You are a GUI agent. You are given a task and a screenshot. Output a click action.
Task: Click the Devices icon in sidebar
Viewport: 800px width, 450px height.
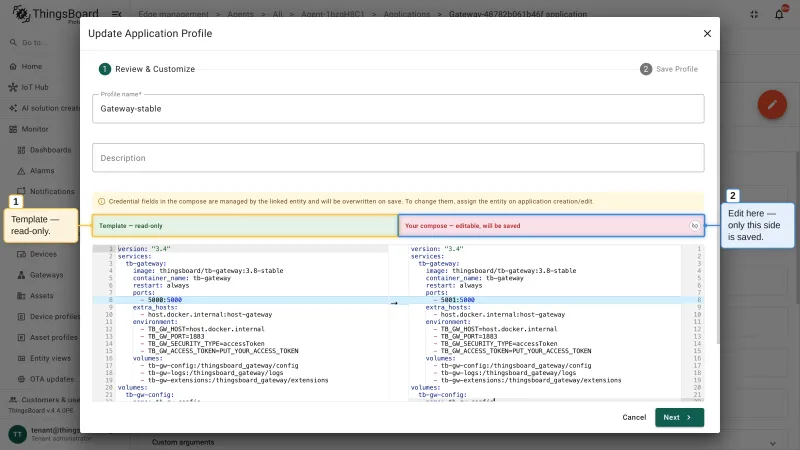coord(21,254)
